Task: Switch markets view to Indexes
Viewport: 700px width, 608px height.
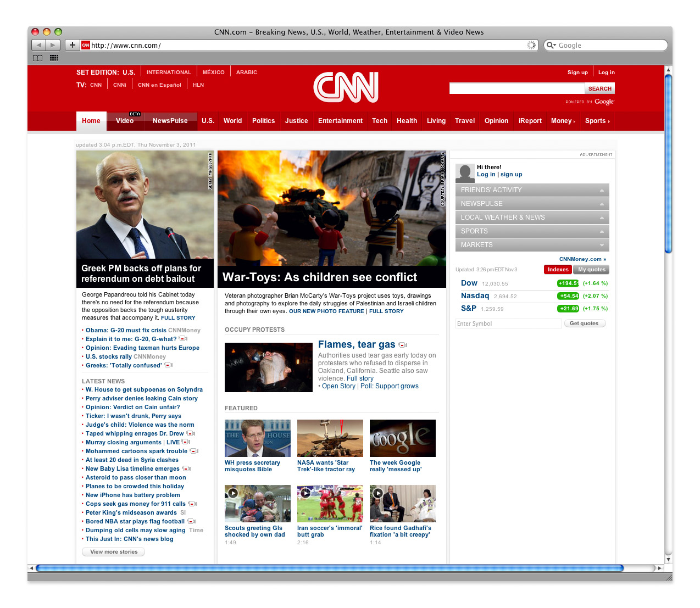Action: coord(558,270)
